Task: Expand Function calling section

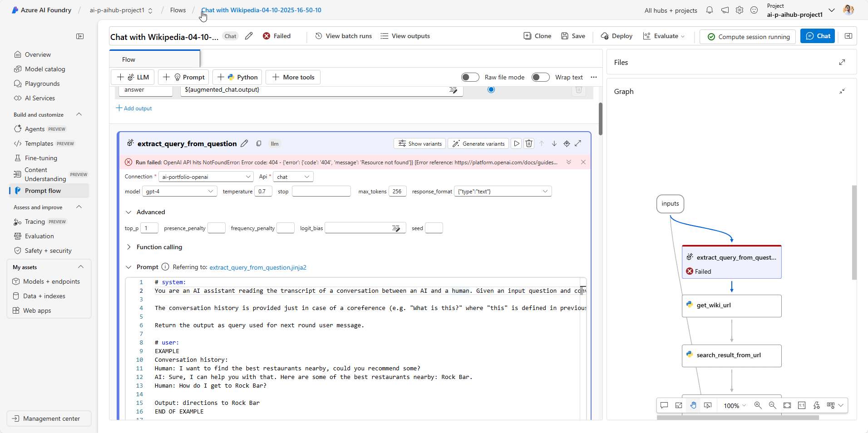Action: tap(128, 247)
